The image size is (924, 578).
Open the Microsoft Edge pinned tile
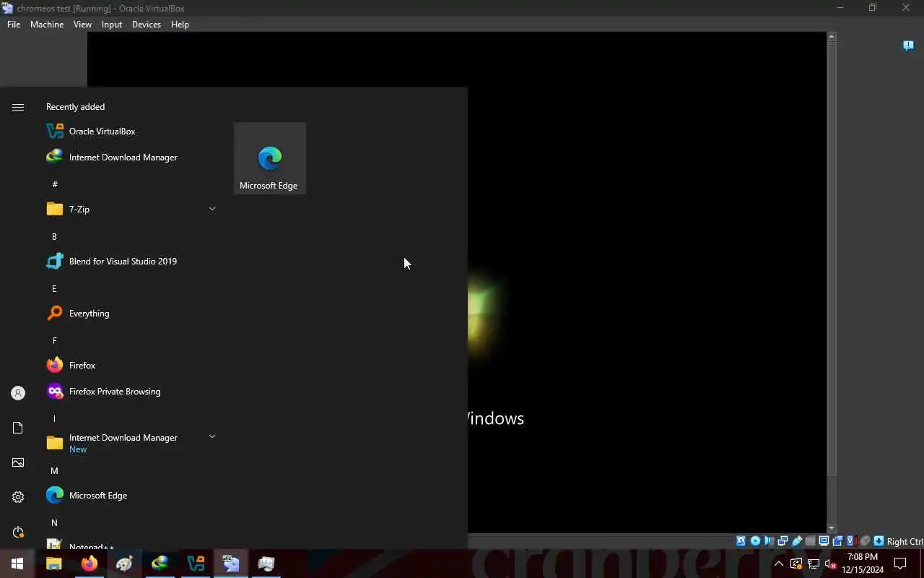269,158
